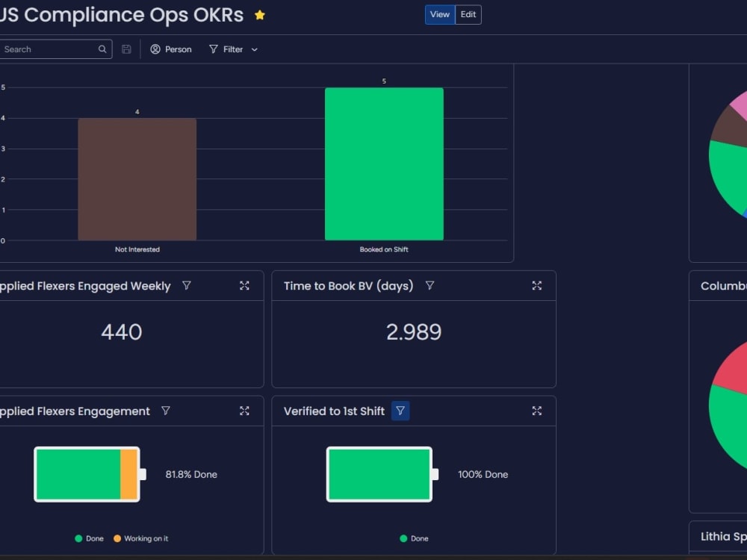Toggle the favorite star next to board title

(x=260, y=15)
